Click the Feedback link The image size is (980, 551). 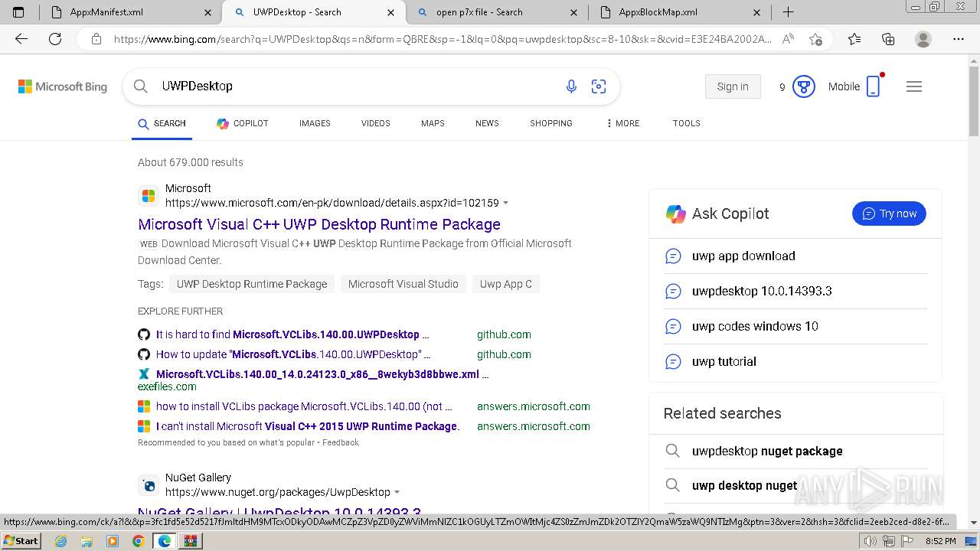tap(341, 442)
